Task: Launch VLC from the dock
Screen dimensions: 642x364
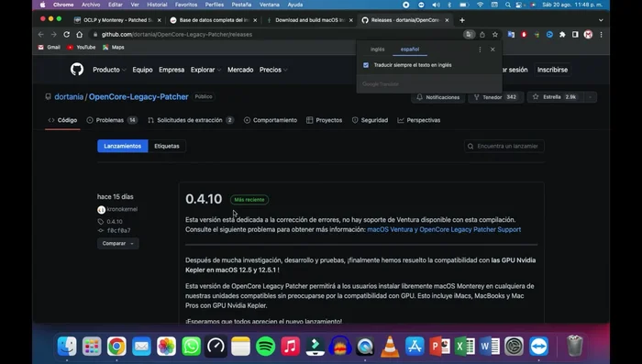Action: point(390,347)
